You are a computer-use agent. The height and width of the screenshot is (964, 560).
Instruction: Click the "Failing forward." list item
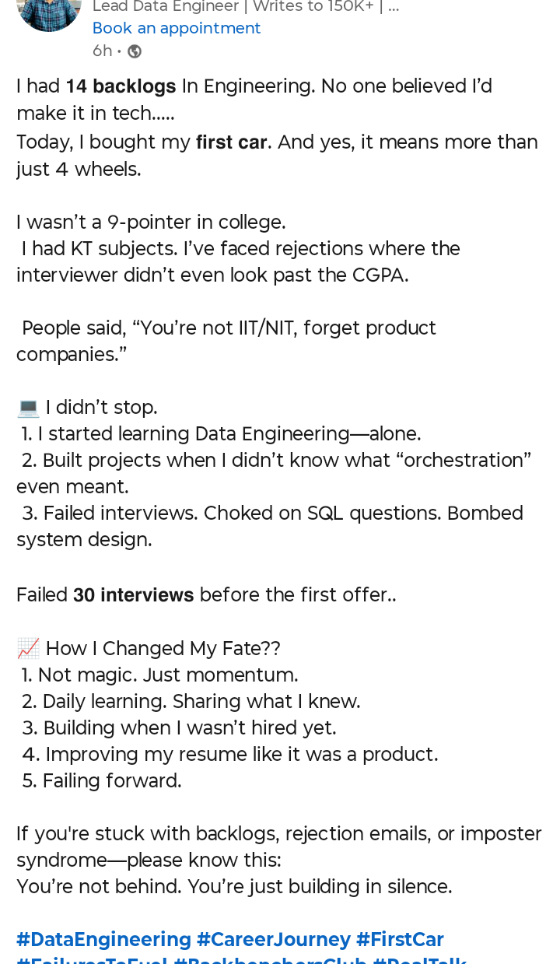point(102,780)
